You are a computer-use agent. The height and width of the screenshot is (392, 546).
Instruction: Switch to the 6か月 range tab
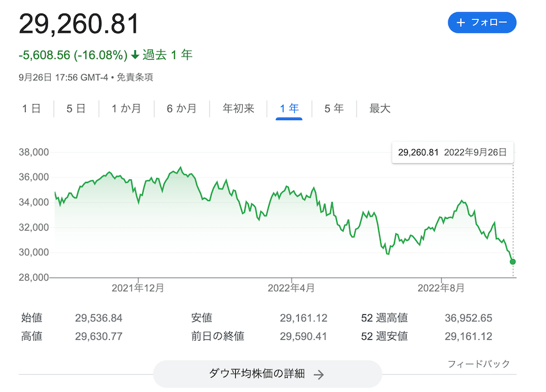point(181,109)
